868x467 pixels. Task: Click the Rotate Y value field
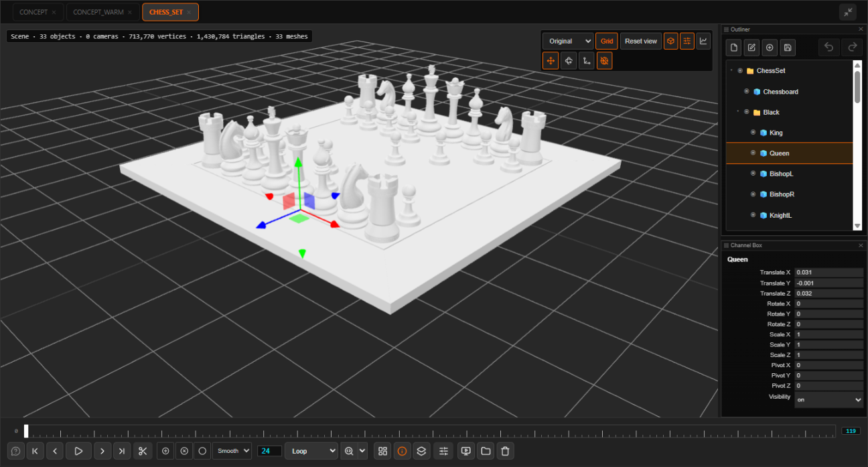[828, 314]
